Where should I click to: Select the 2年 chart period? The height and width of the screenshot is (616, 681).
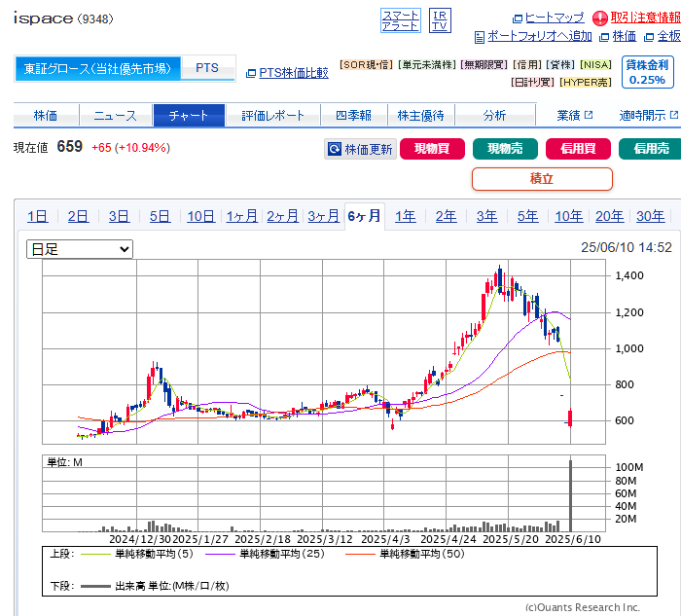pos(446,216)
